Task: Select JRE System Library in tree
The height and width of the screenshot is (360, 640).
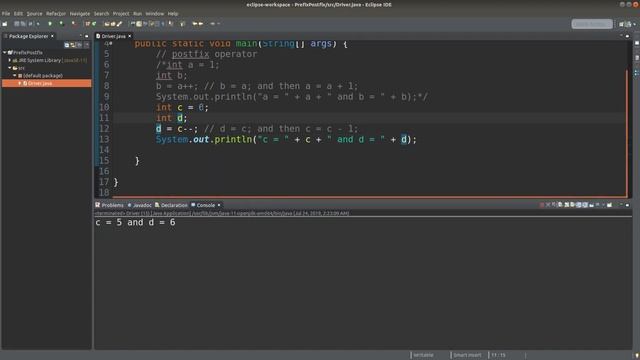Action: click(40, 60)
